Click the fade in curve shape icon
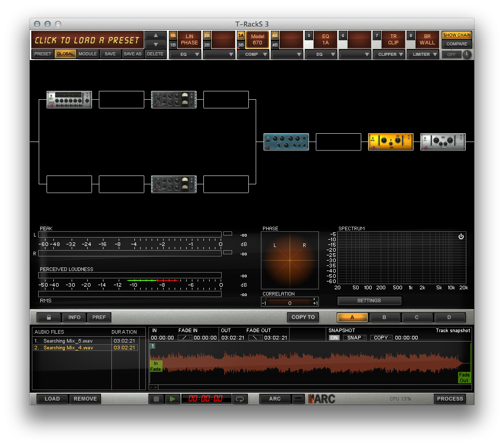The image size is (504, 446). click(x=185, y=338)
